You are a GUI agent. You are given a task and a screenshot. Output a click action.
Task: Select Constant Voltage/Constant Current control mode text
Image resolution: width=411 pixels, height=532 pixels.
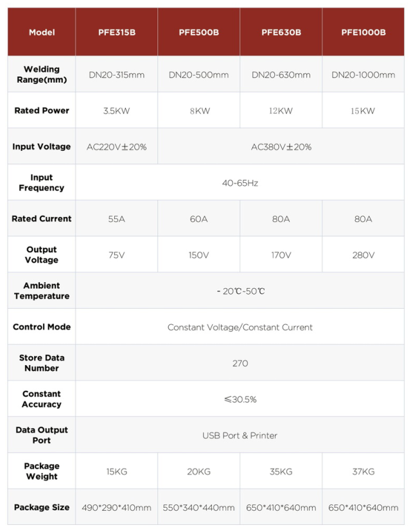[x=240, y=327]
